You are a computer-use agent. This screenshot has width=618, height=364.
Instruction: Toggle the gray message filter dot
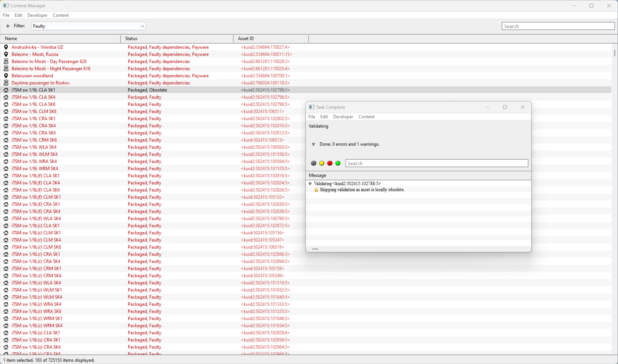click(x=314, y=163)
